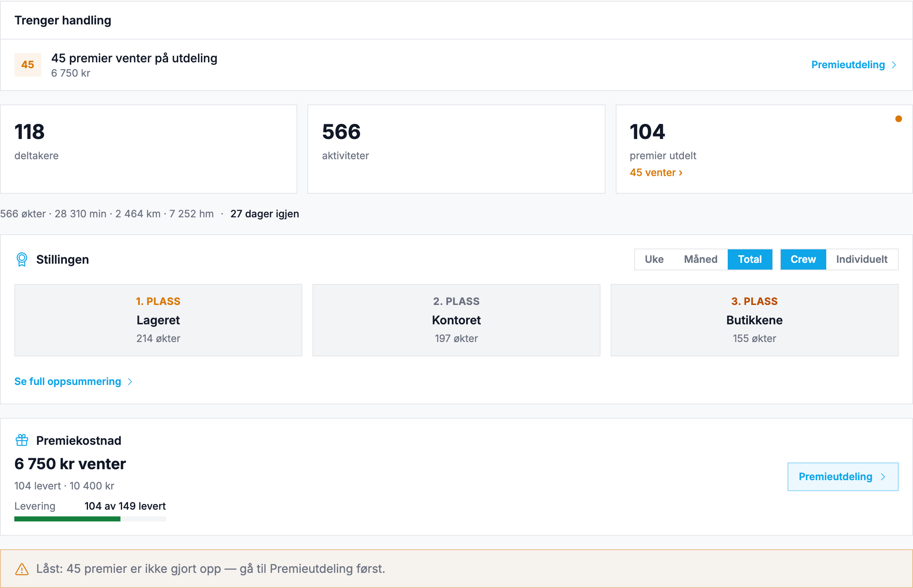Viewport: 913px width, 588px height.
Task: Open the 2. plass Kontoret card
Action: tap(456, 320)
